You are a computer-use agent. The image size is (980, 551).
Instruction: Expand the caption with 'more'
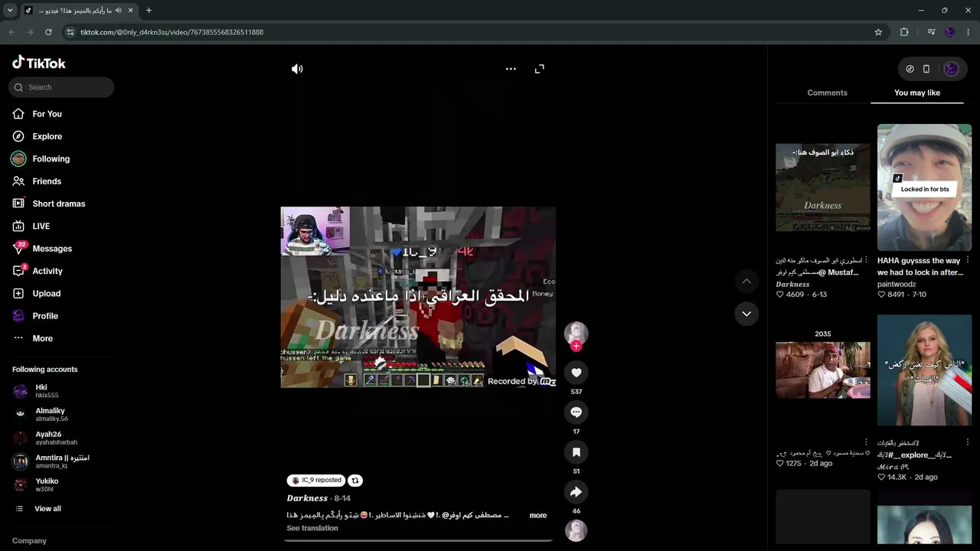pyautogui.click(x=538, y=516)
